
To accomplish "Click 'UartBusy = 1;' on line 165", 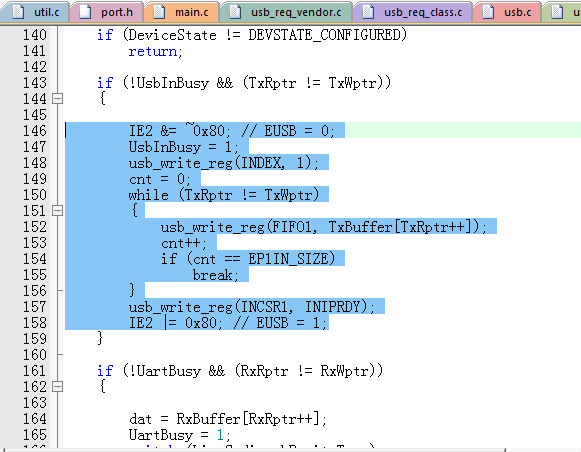I will pyautogui.click(x=179, y=435).
